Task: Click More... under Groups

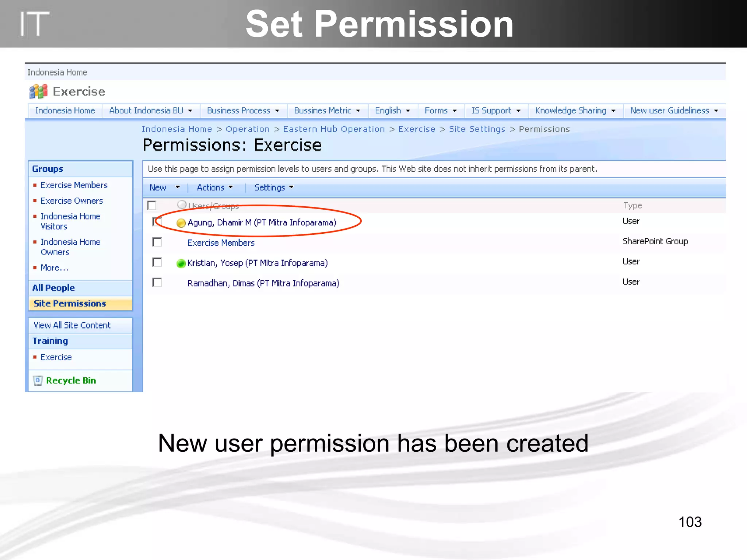Action: point(54,268)
